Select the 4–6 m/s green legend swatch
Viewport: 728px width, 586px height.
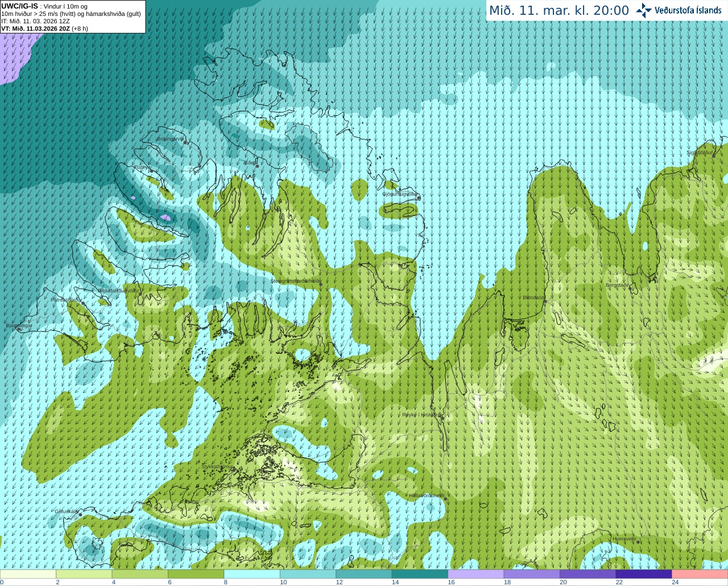[140, 574]
